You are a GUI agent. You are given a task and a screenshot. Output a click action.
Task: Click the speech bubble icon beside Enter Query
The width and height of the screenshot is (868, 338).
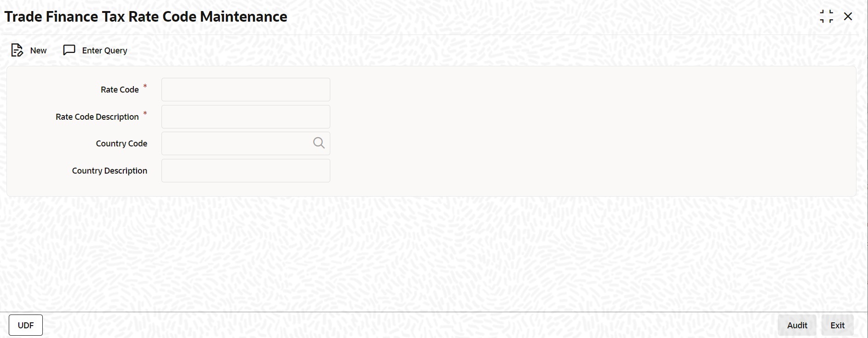[68, 50]
